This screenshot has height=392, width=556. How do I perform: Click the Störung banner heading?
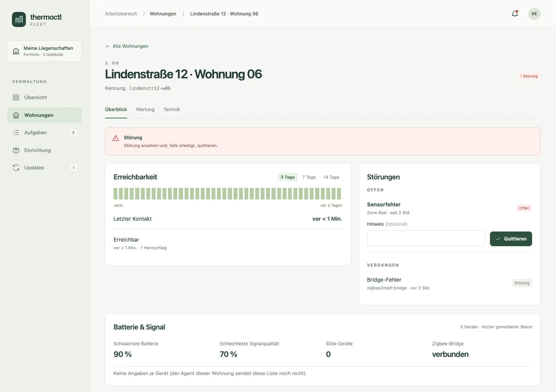pos(133,138)
